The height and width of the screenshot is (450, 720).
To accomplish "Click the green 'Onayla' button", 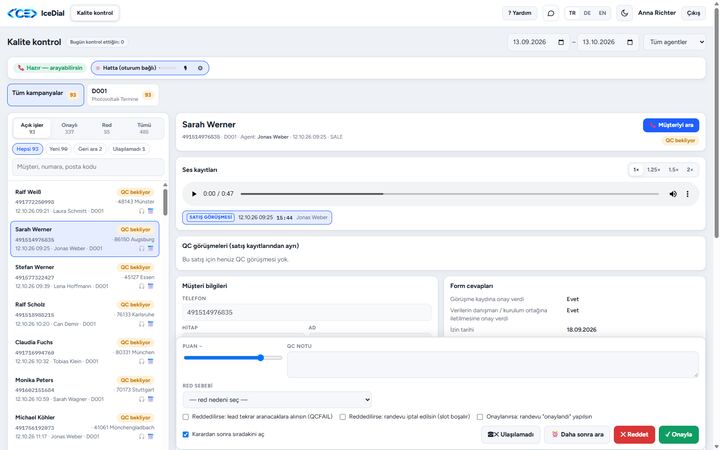I will 679,434.
